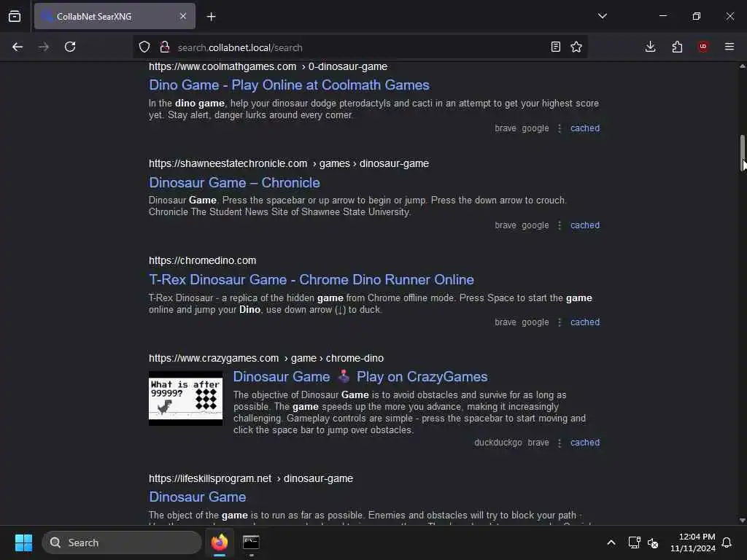Open options dots beside chromedino cached link
The height and width of the screenshot is (560, 747).
pos(560,322)
